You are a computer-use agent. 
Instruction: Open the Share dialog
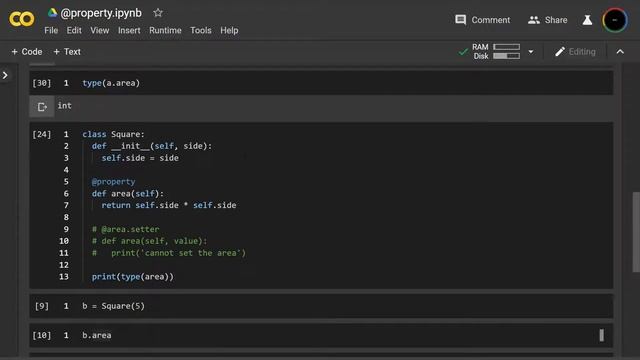click(548, 20)
